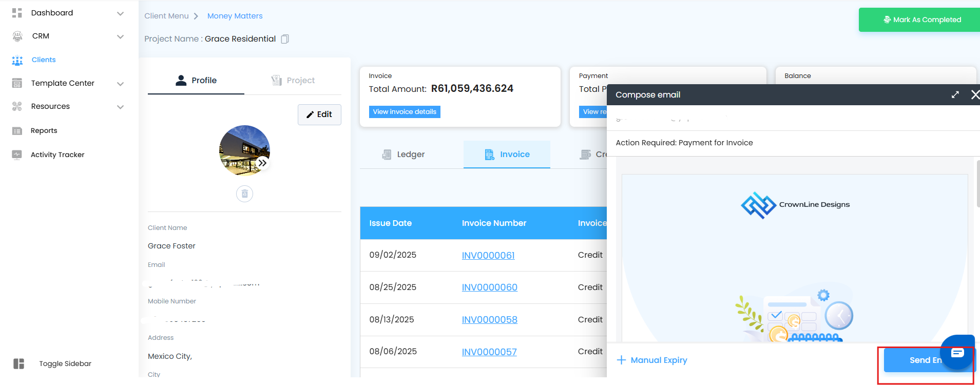The height and width of the screenshot is (385, 980).
Task: Click the 08/25/2025 issue date cell
Action: [x=393, y=287]
